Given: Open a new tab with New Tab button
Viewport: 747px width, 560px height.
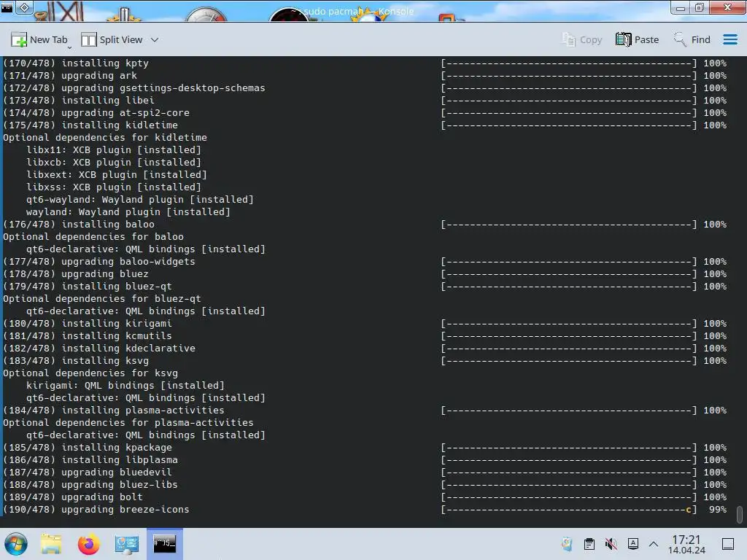Looking at the screenshot, I should pos(39,40).
